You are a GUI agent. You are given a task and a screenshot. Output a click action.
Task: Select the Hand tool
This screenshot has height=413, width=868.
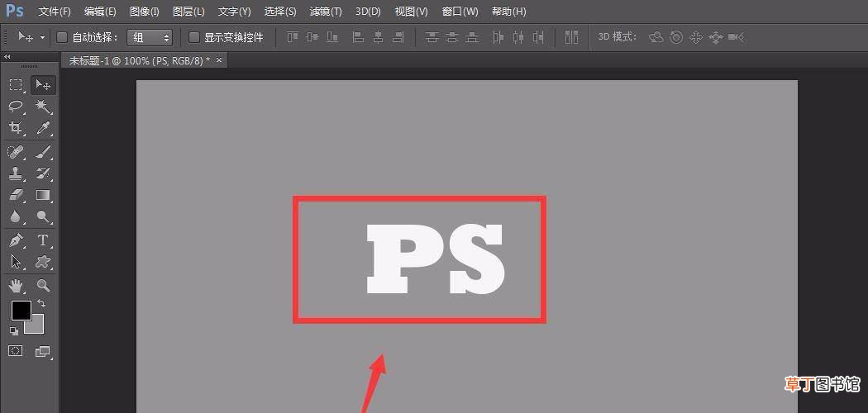[x=16, y=285]
